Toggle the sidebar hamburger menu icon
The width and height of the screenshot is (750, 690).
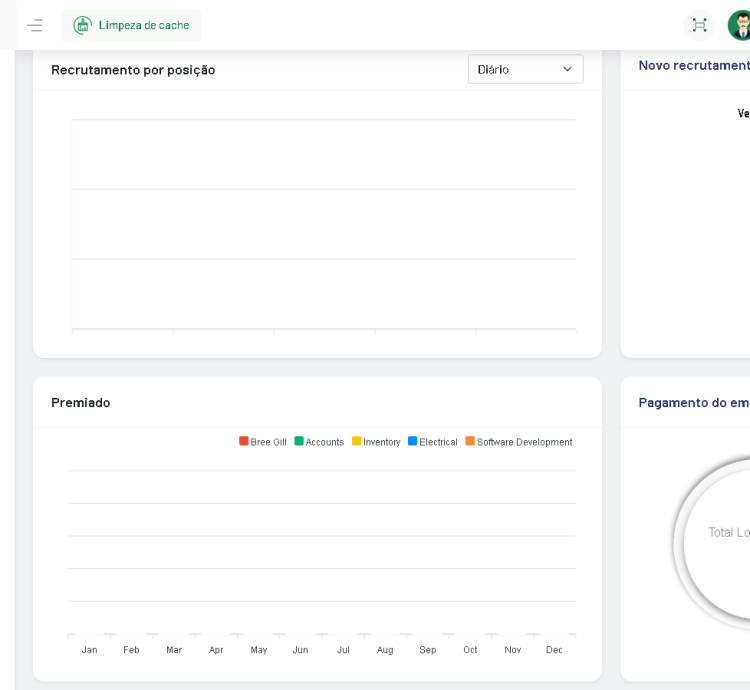35,25
